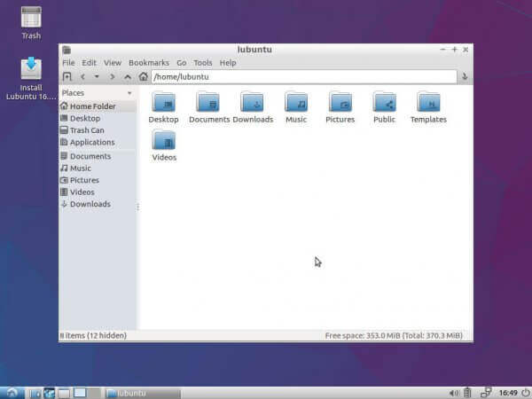This screenshot has width=532, height=399.
Task: Select the Downloads bookmark in the sidebar
Action: tap(98, 204)
